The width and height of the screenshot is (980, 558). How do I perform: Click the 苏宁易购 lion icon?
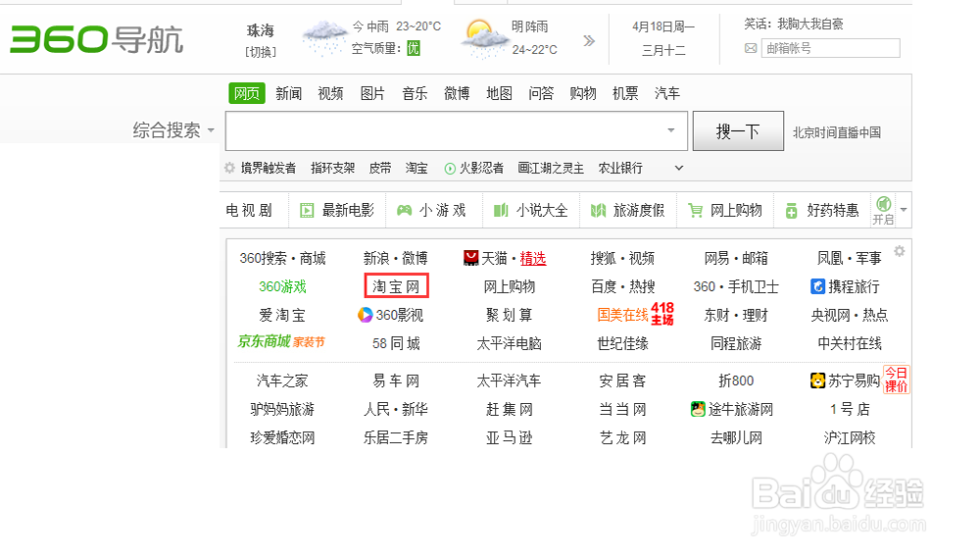point(817,380)
